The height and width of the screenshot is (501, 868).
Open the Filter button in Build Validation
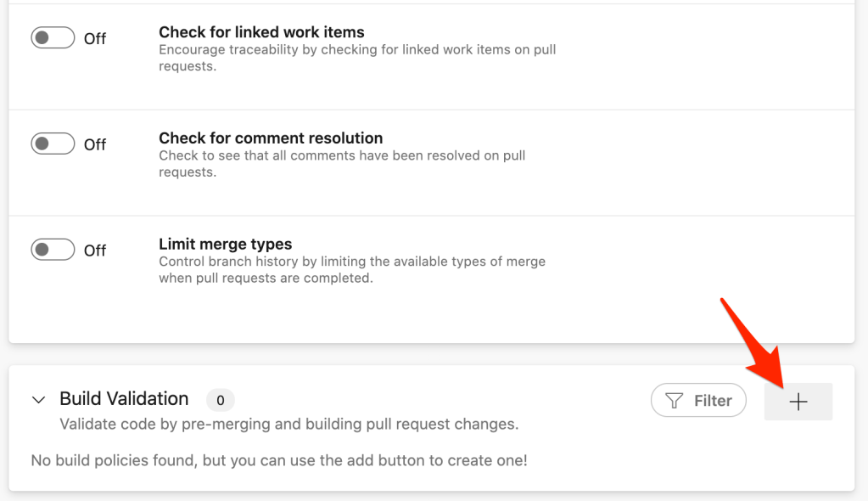[697, 401]
